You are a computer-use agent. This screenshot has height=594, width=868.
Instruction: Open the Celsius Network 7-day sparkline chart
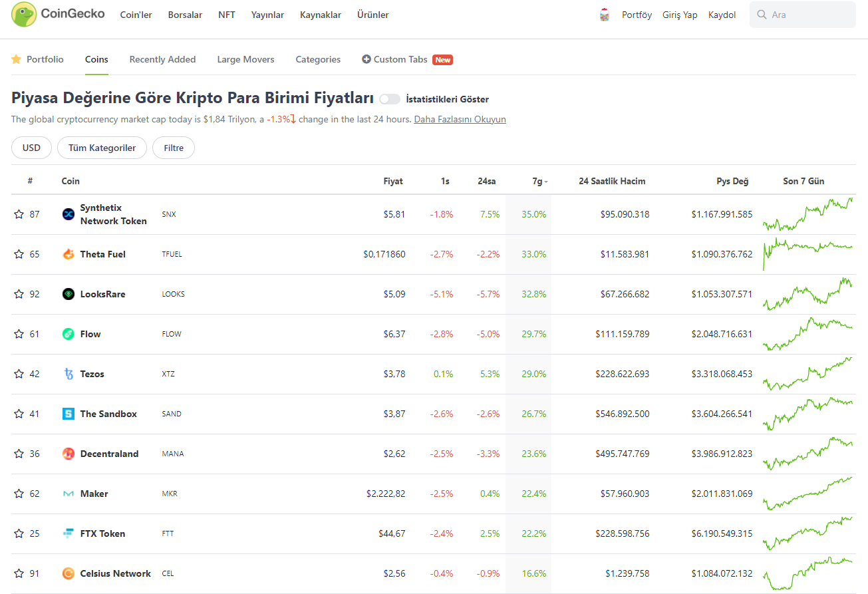point(808,573)
